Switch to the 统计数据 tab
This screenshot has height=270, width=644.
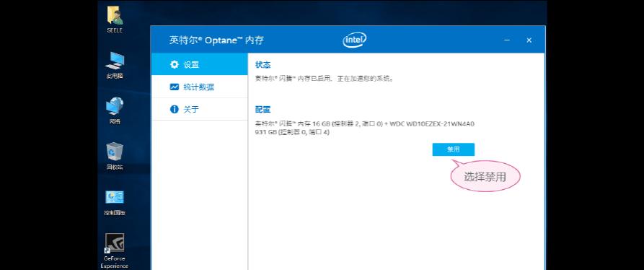pos(199,87)
